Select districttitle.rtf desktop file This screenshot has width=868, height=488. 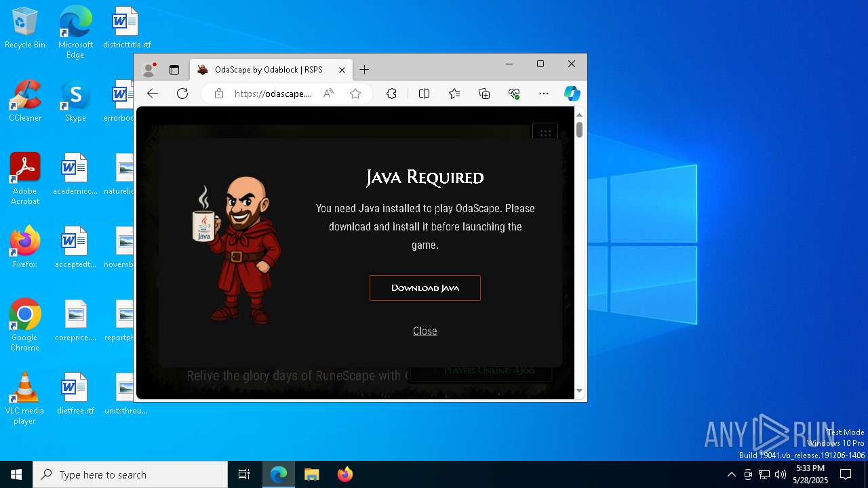pos(127,28)
